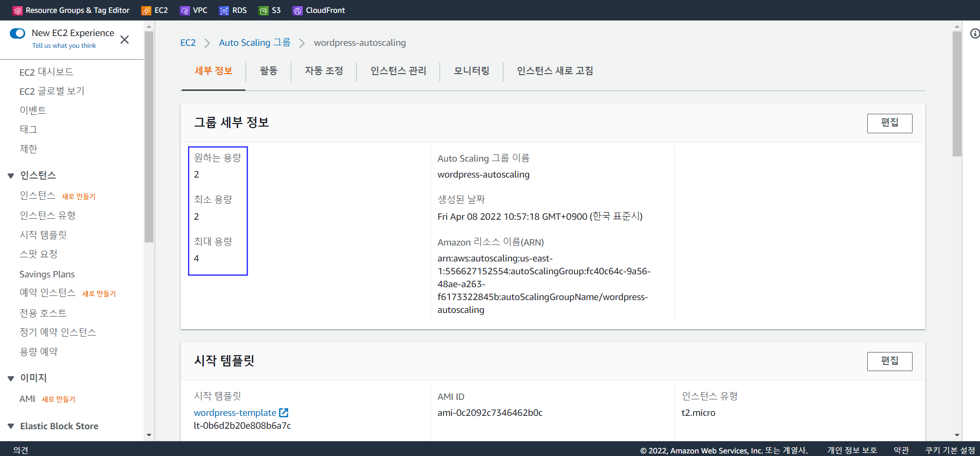Click 편집 button for 시작 템플릿
The image size is (980, 456).
889,361
